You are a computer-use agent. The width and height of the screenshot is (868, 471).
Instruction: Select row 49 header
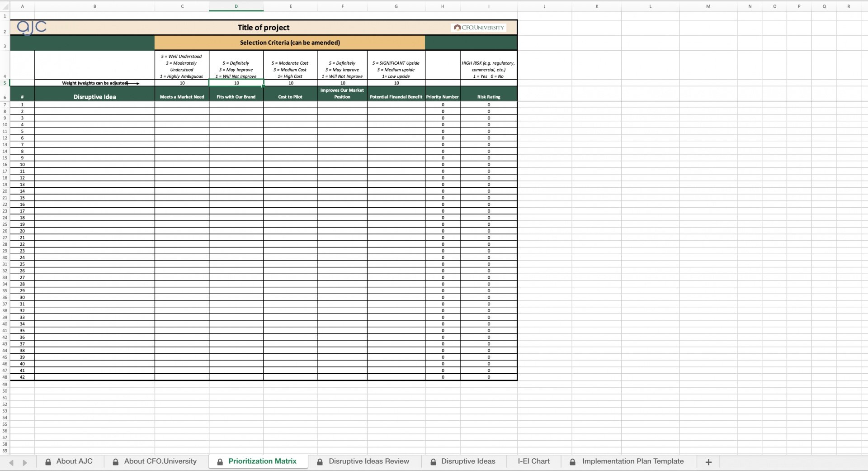pyautogui.click(x=5, y=384)
